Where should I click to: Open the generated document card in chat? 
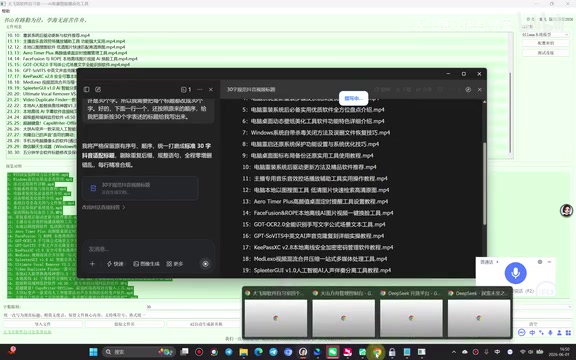140,188
